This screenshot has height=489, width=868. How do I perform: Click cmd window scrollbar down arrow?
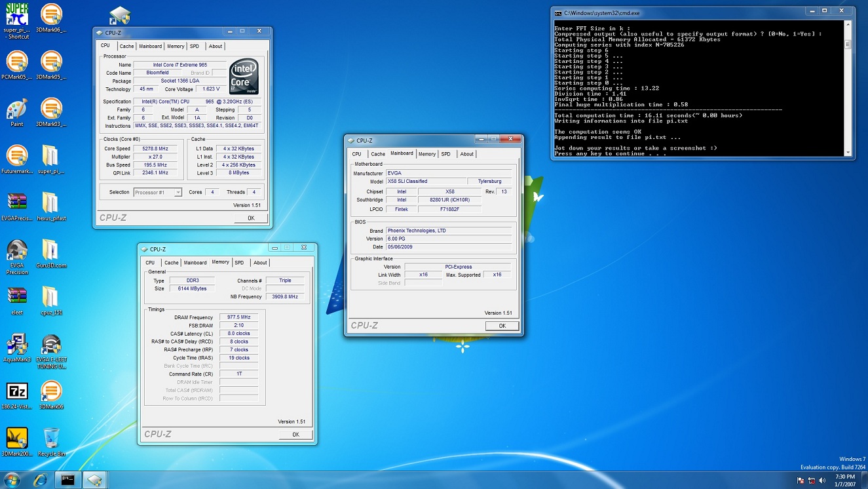848,151
